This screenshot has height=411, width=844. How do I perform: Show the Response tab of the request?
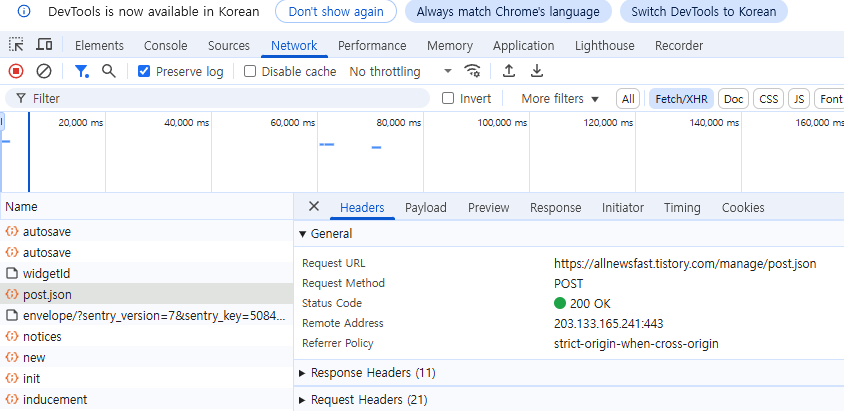pos(555,208)
